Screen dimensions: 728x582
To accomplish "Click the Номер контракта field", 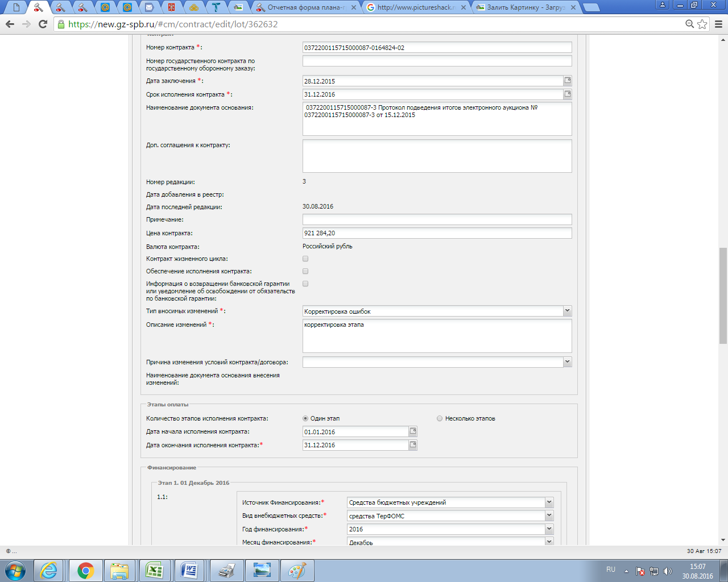I will 437,48.
